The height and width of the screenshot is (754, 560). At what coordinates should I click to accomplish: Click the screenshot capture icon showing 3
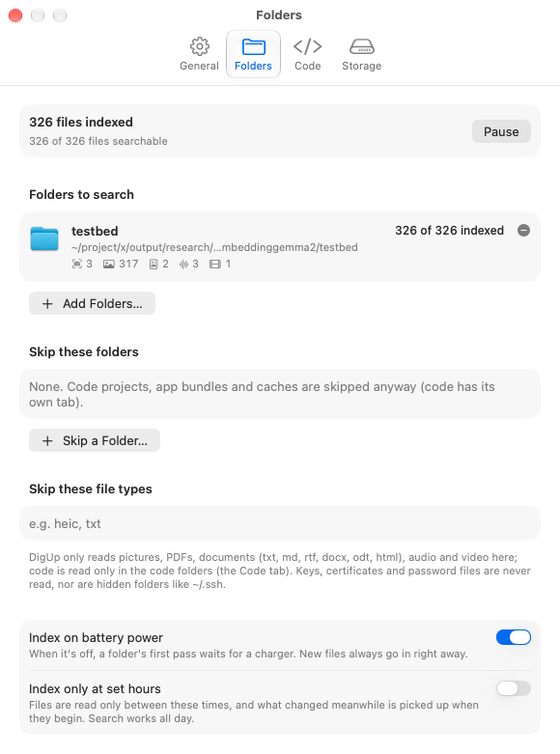[77, 264]
